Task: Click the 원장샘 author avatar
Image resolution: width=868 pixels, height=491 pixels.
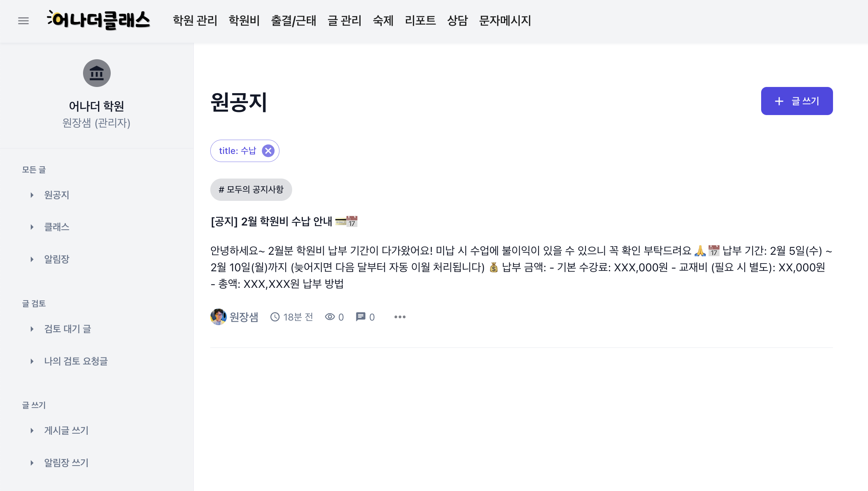Action: click(218, 317)
